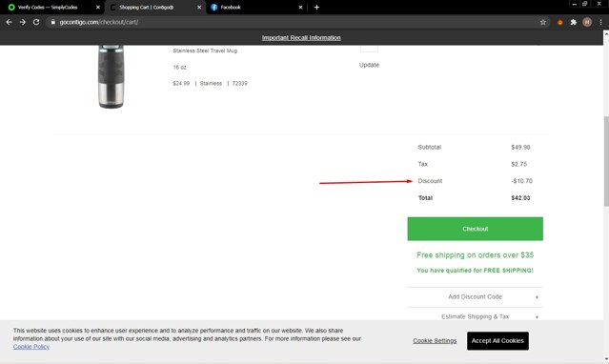Click the Total amount $42.03
Image resolution: width=609 pixels, height=364 pixels.
coord(520,198)
